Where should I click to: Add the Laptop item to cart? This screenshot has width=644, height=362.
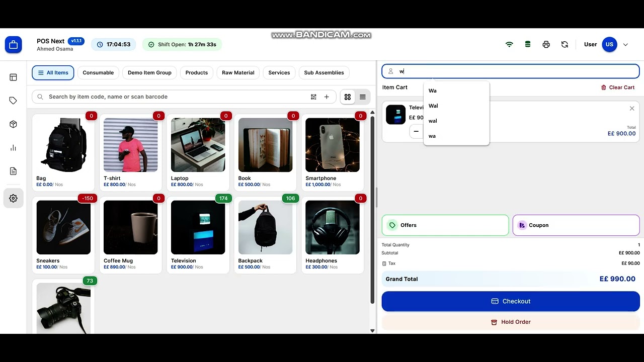tap(198, 152)
